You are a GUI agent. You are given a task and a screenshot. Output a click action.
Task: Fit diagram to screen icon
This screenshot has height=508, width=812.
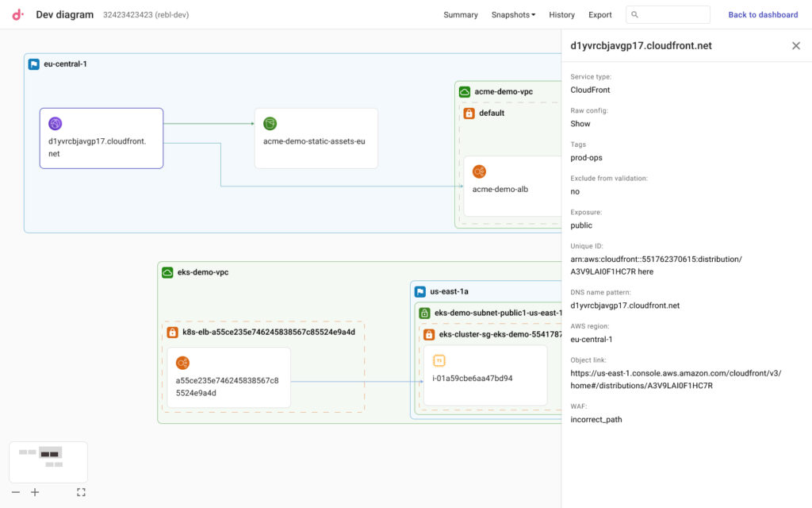[x=82, y=492]
